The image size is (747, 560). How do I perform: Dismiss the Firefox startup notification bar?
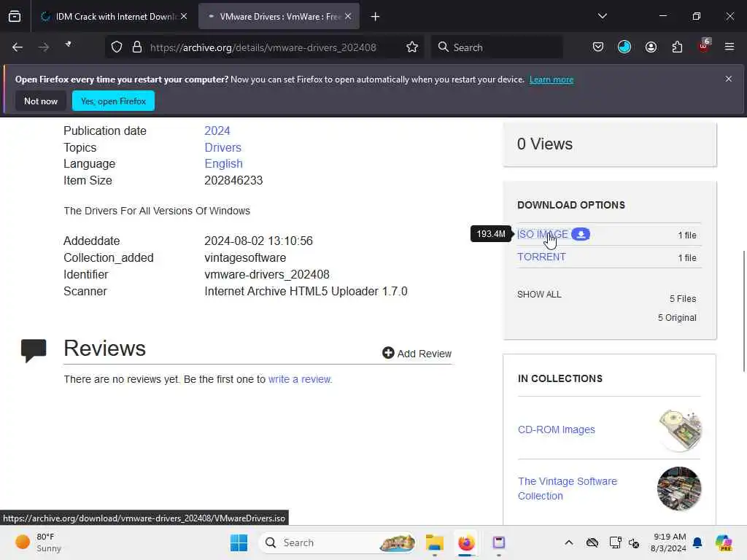729,79
